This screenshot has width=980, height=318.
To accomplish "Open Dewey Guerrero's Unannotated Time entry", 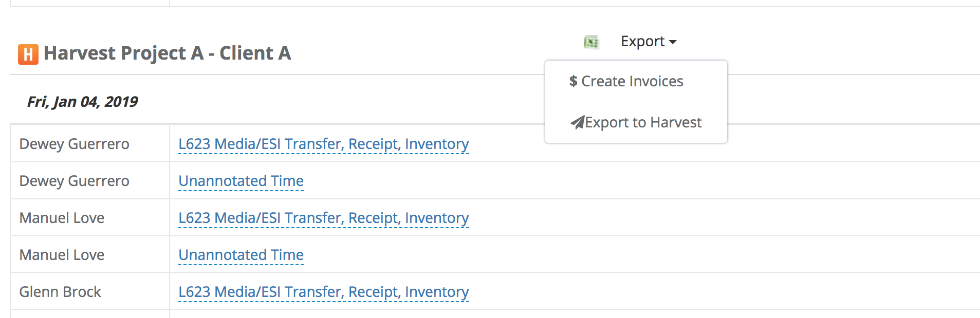I will pyautogui.click(x=241, y=181).
